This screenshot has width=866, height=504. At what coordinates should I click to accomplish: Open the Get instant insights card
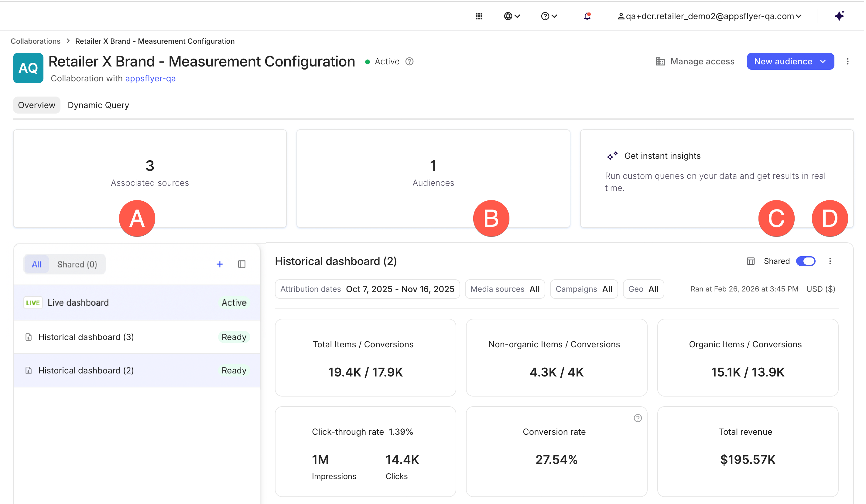tap(717, 179)
